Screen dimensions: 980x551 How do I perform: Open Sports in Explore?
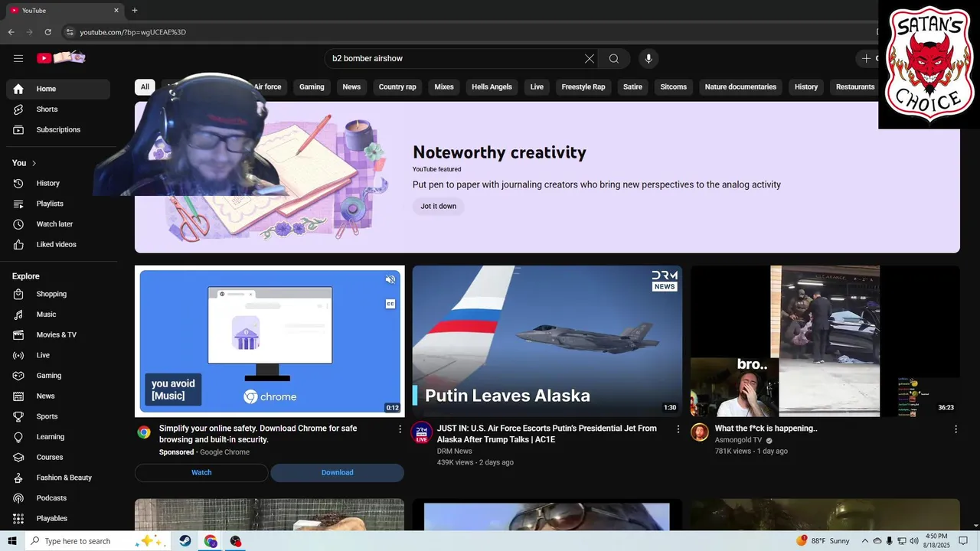(58, 416)
